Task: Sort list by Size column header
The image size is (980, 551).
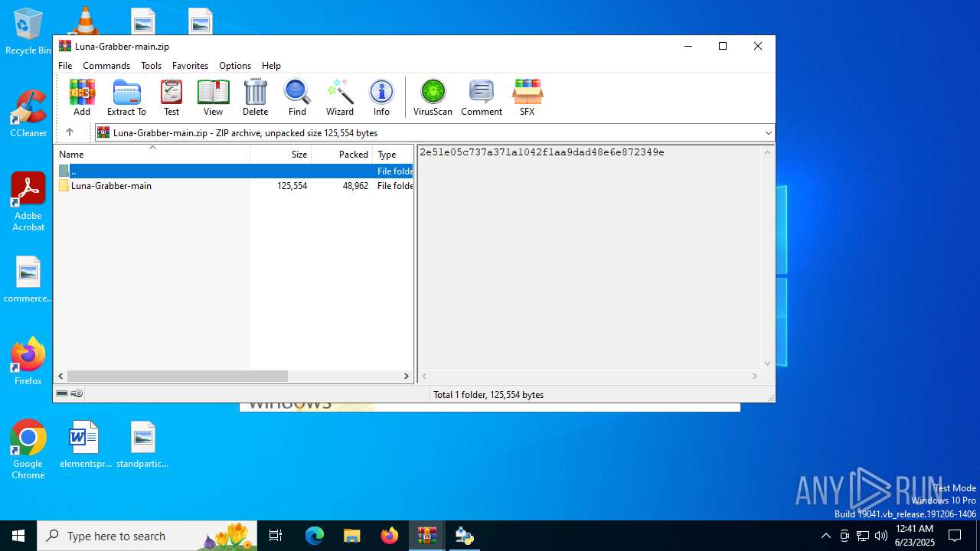Action: click(x=281, y=154)
